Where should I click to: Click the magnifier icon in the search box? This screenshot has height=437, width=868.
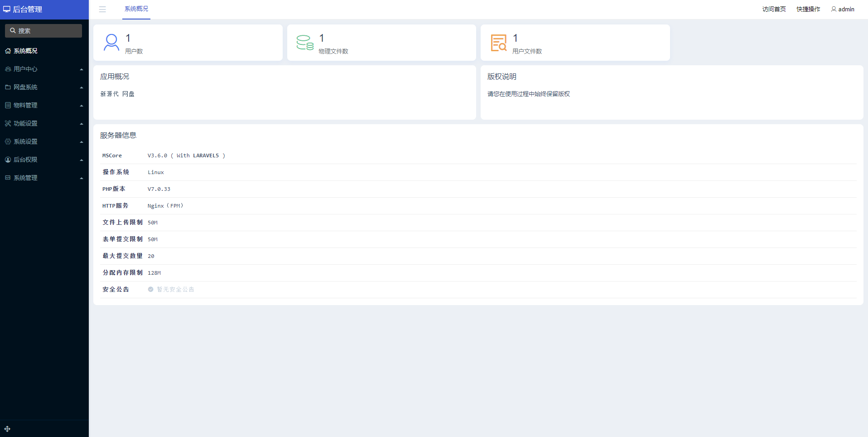click(13, 31)
